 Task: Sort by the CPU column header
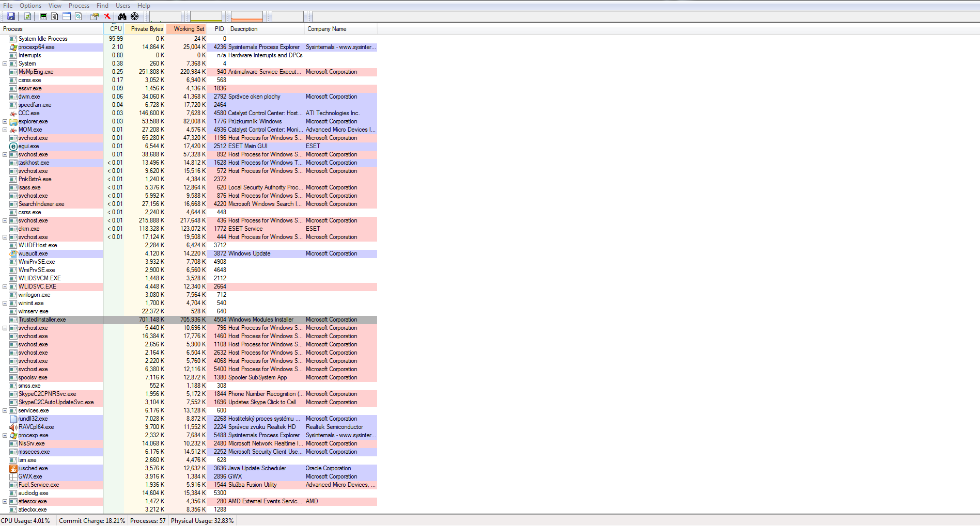[114, 29]
